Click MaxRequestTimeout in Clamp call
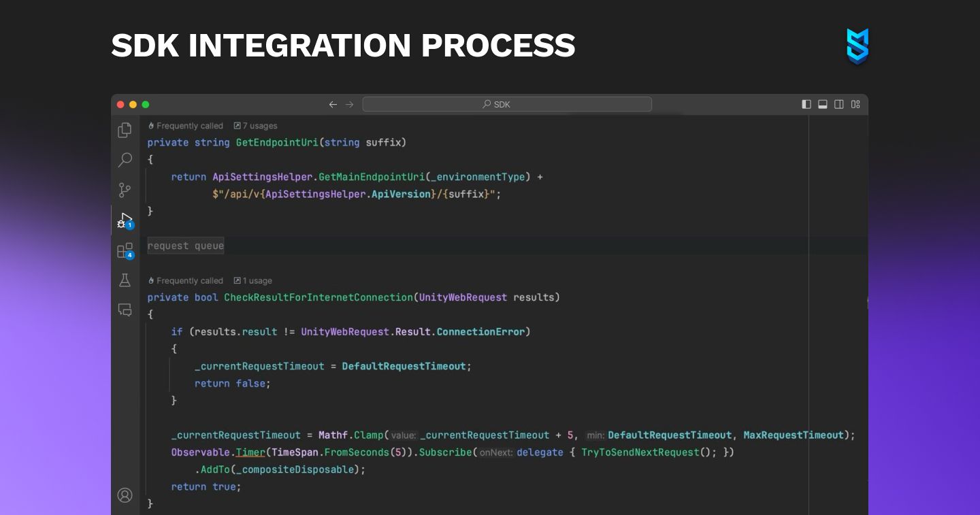 click(x=794, y=435)
